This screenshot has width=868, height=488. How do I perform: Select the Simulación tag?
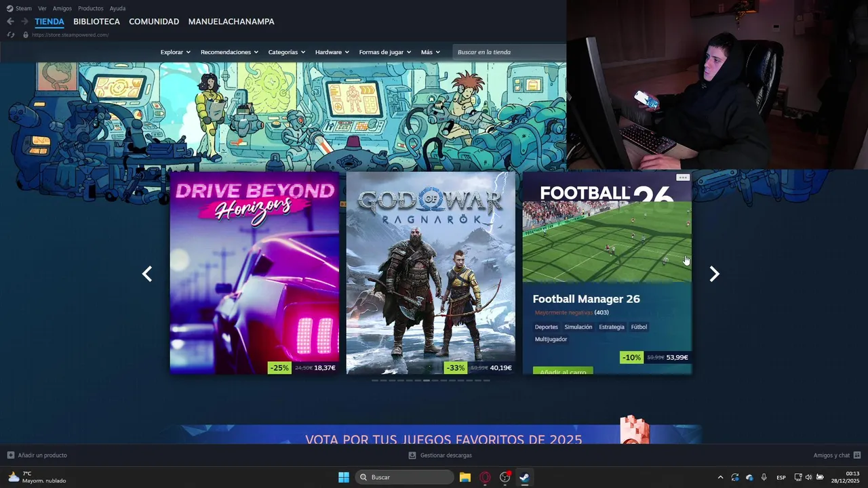point(578,327)
